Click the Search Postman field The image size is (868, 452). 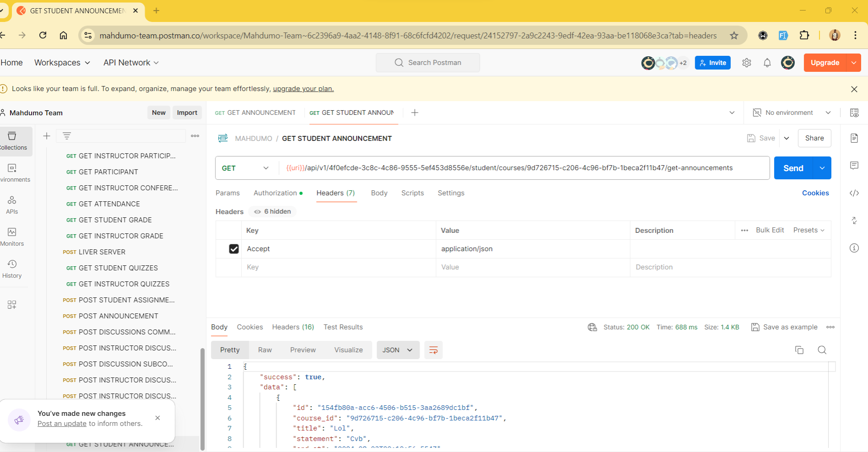428,63
